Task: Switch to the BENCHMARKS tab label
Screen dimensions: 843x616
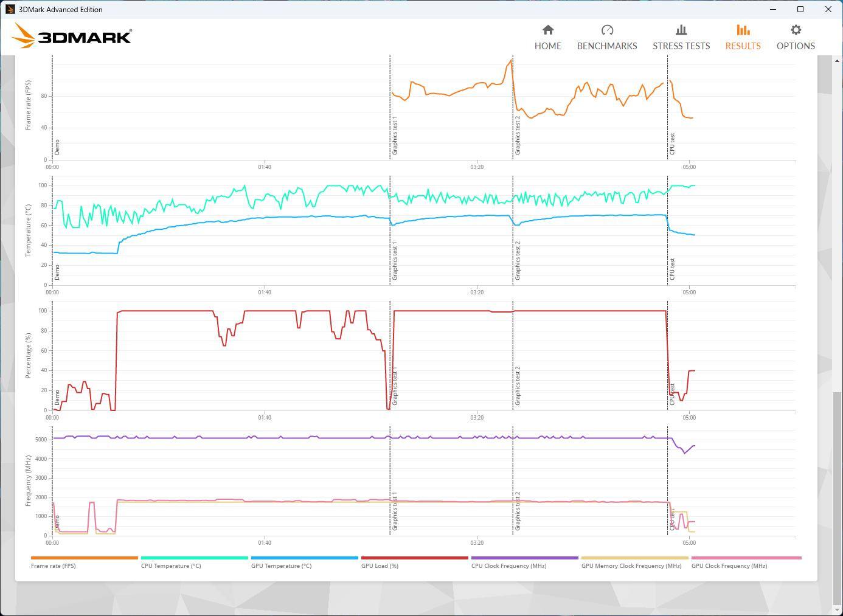Action: coord(606,46)
